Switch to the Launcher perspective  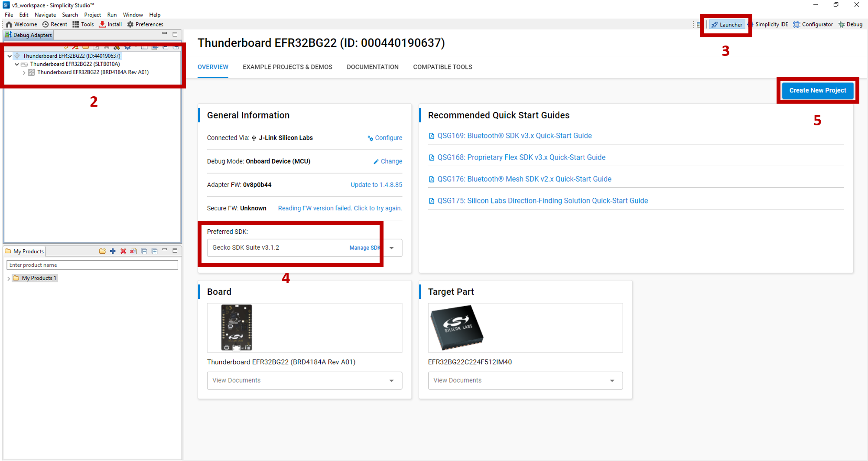727,25
